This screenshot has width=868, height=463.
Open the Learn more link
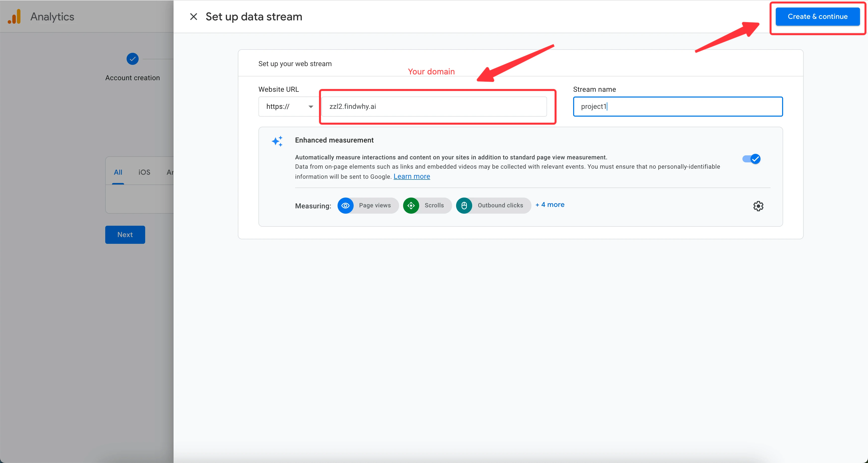coord(411,176)
